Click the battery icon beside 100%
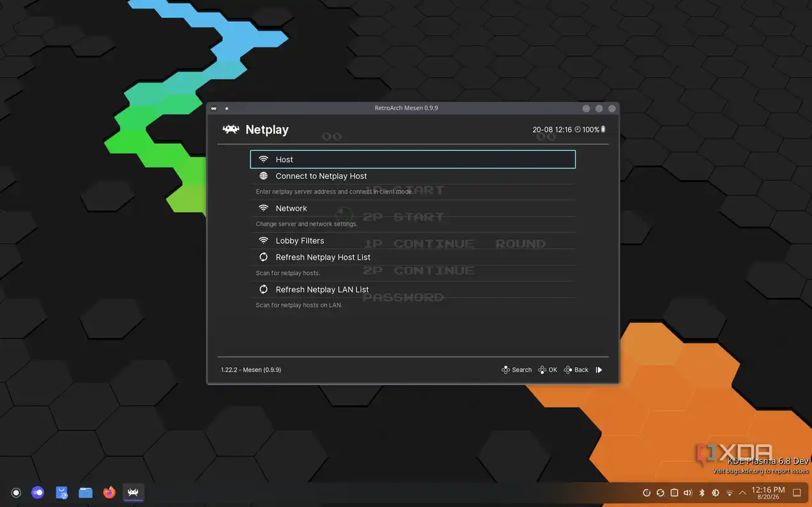 pos(603,130)
